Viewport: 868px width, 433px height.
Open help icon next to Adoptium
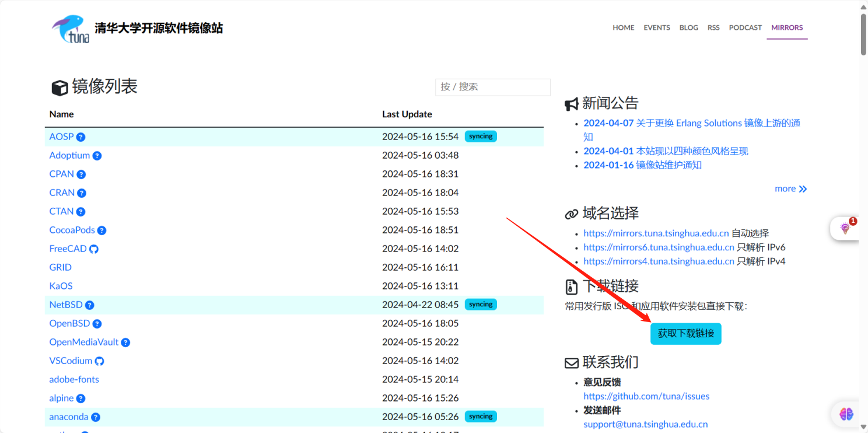click(97, 156)
